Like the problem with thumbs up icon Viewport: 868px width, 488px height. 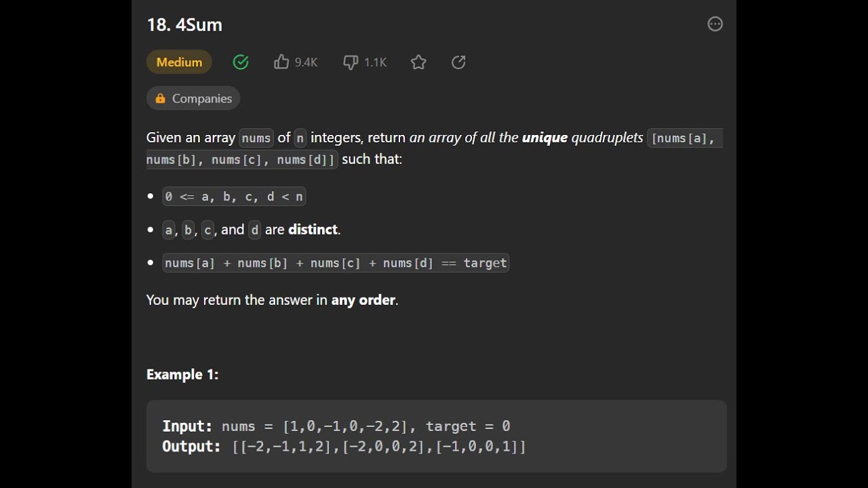[x=281, y=62]
